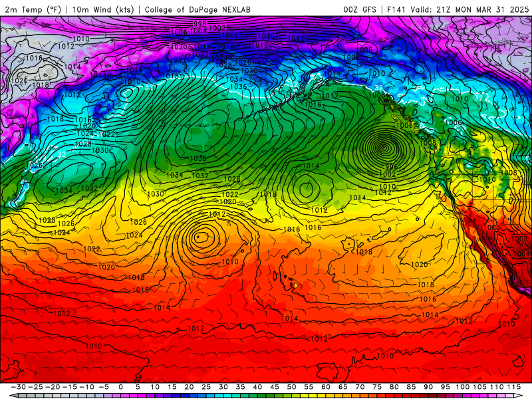Click the 65 value on the color scale

[x=342, y=387]
